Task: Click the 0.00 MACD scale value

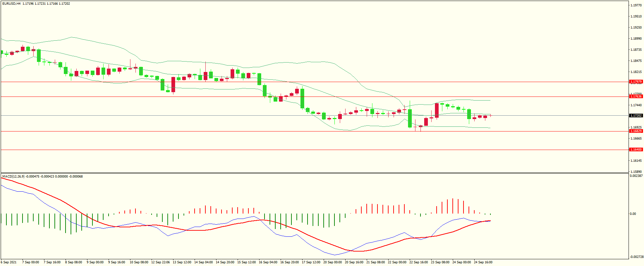Action: point(633,214)
